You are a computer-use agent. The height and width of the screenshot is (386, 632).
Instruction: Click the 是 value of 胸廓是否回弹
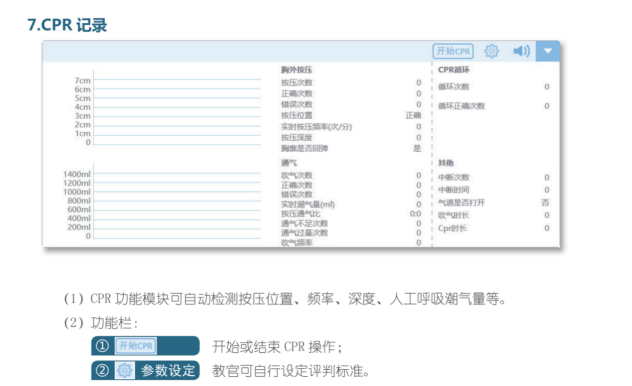coord(417,148)
